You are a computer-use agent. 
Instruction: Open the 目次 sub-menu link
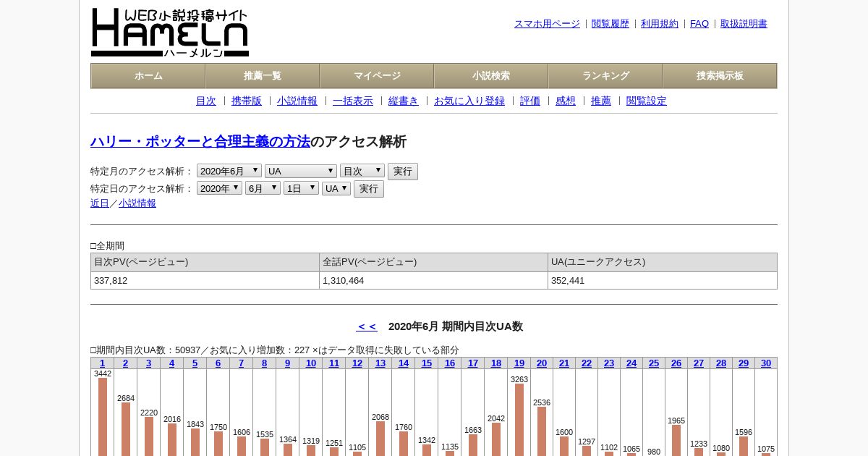coord(206,101)
